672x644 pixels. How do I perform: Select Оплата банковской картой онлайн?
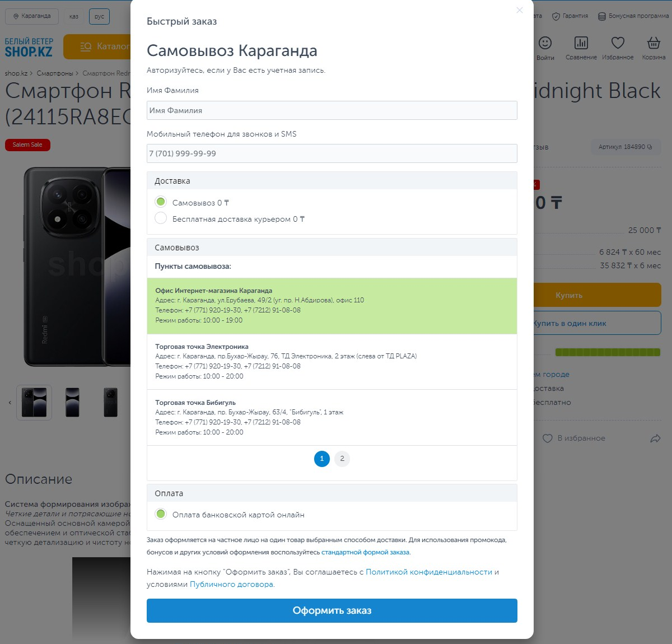pyautogui.click(x=161, y=514)
